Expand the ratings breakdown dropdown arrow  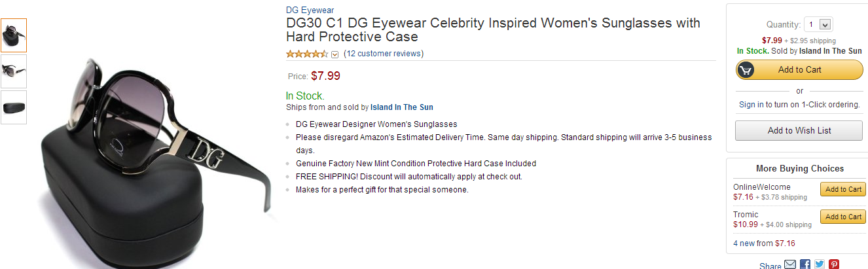(335, 54)
